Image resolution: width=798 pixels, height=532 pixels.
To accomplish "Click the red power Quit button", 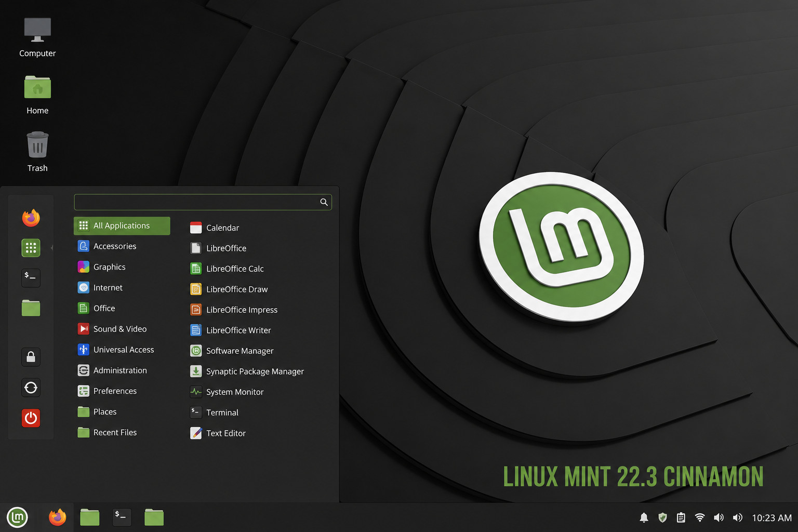I will tap(31, 418).
